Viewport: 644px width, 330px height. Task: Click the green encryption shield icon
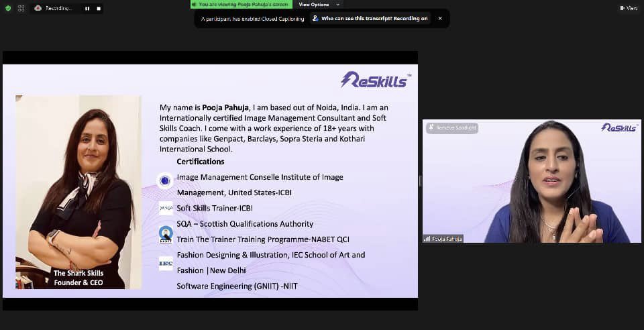(x=8, y=8)
